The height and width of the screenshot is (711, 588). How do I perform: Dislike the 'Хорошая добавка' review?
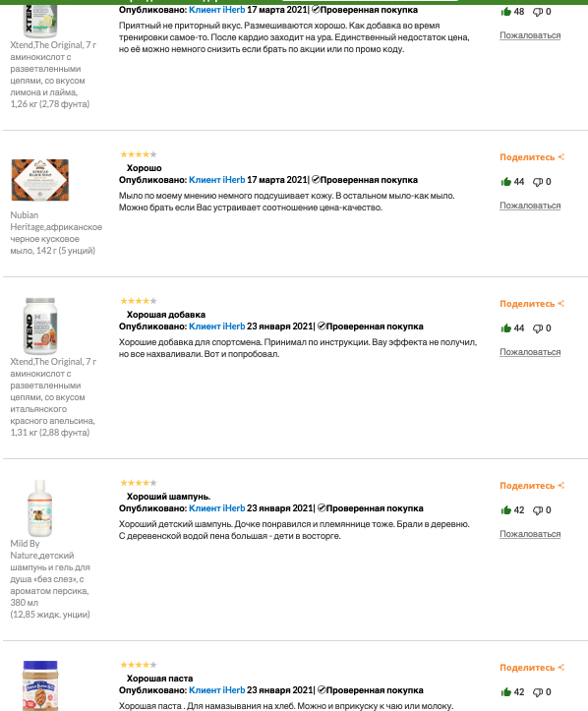538,328
